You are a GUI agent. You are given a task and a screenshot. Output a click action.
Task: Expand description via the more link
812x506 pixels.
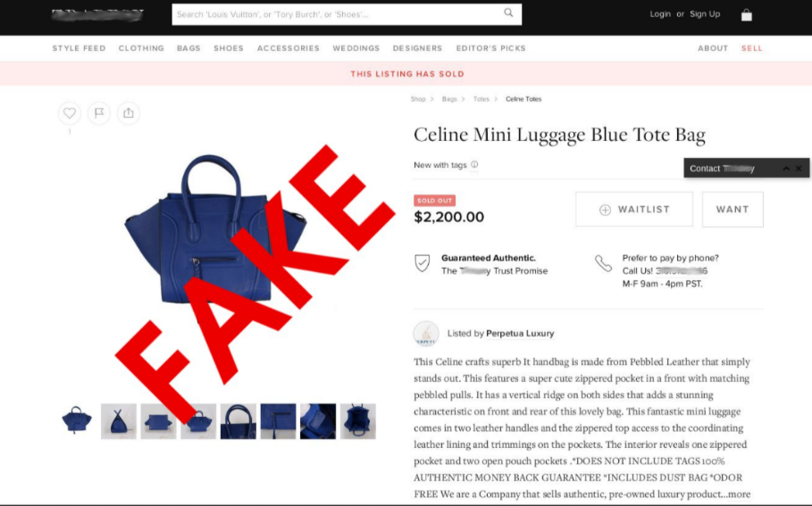click(x=739, y=494)
